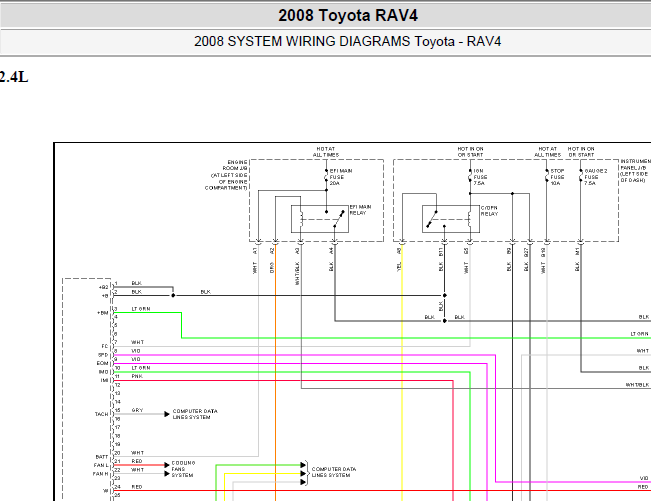Click the "FAN H" terminal label
651x501 pixels.
coord(101,474)
